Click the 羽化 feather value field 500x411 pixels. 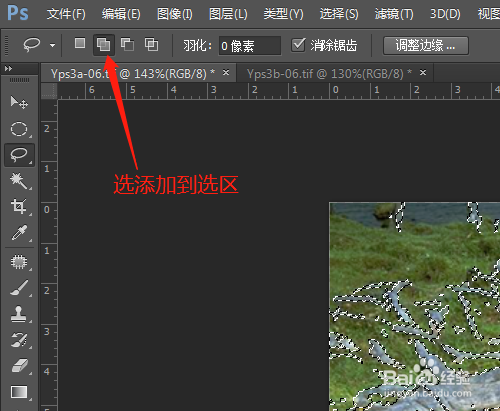[249, 45]
